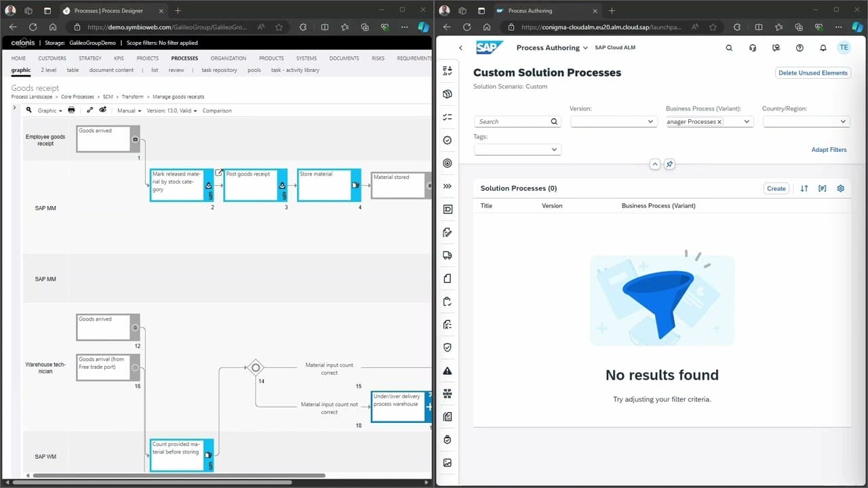Image resolution: width=868 pixels, height=488 pixels.
Task: Click the headset support icon in SAP header
Action: pos(753,48)
